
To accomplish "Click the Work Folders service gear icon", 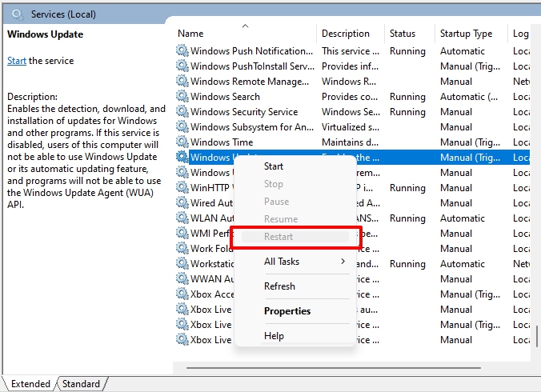I will click(182, 248).
